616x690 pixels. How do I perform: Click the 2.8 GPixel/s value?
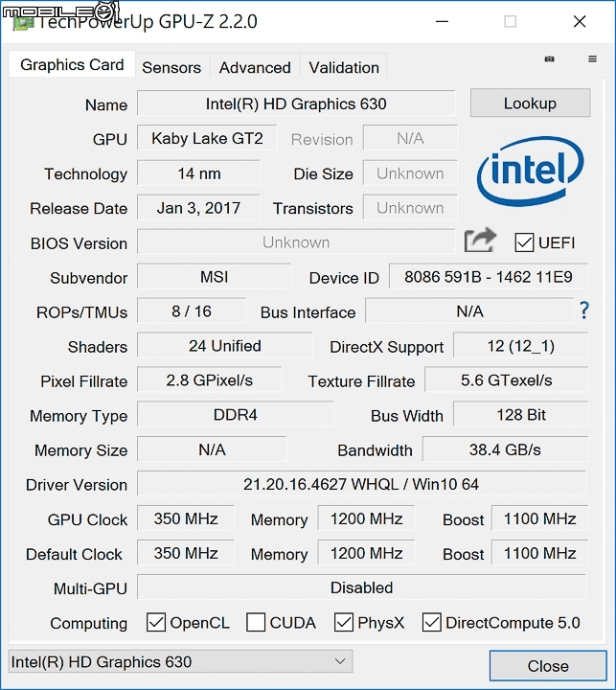tap(210, 379)
